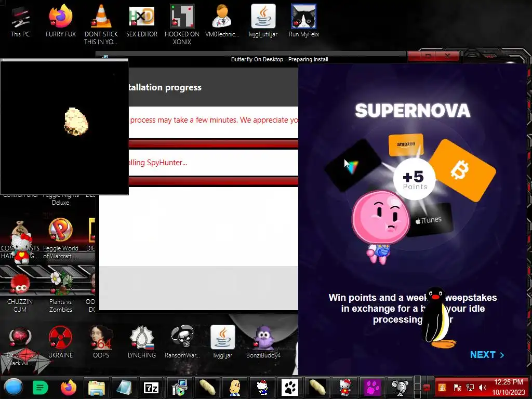This screenshot has height=399, width=532.
Task: Open the UKRAINE radiation icon
Action: (x=60, y=342)
